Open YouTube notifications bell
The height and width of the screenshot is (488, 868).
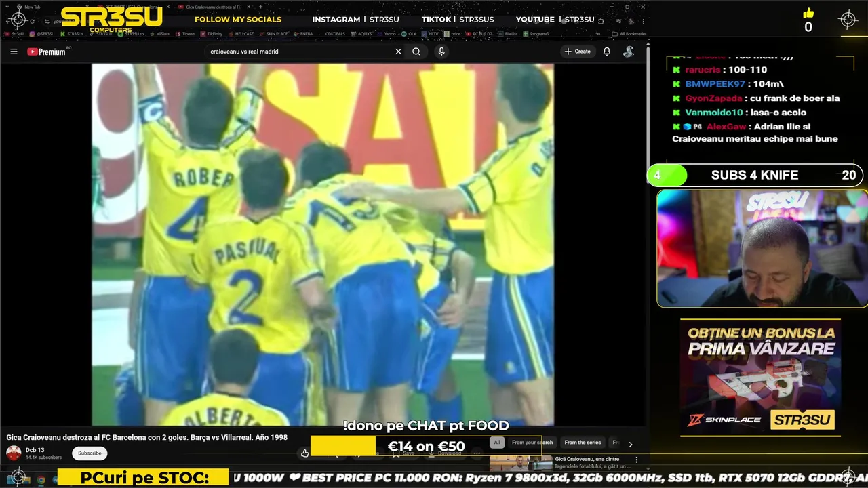[607, 52]
